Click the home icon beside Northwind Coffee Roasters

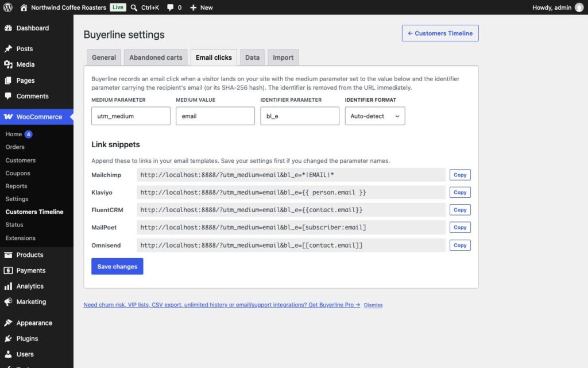24,7
